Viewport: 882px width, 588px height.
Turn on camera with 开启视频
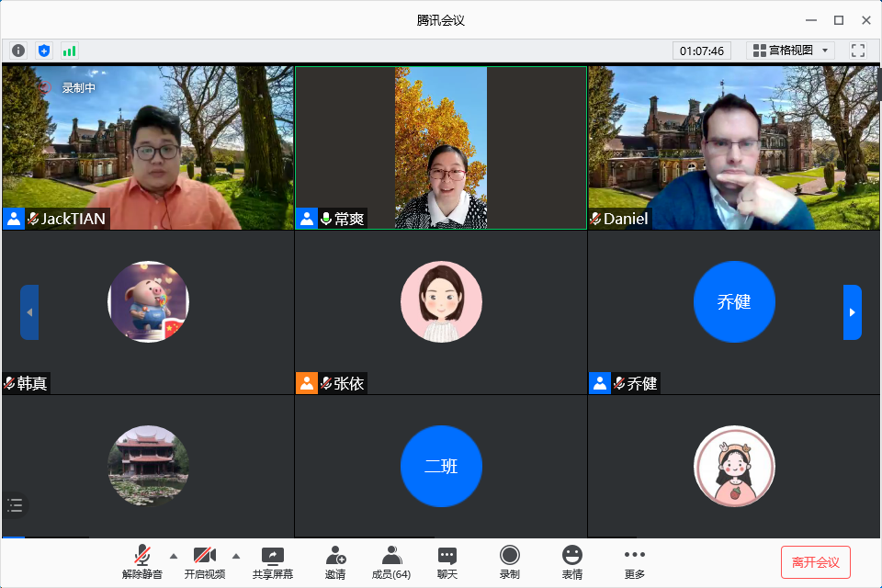[205, 562]
